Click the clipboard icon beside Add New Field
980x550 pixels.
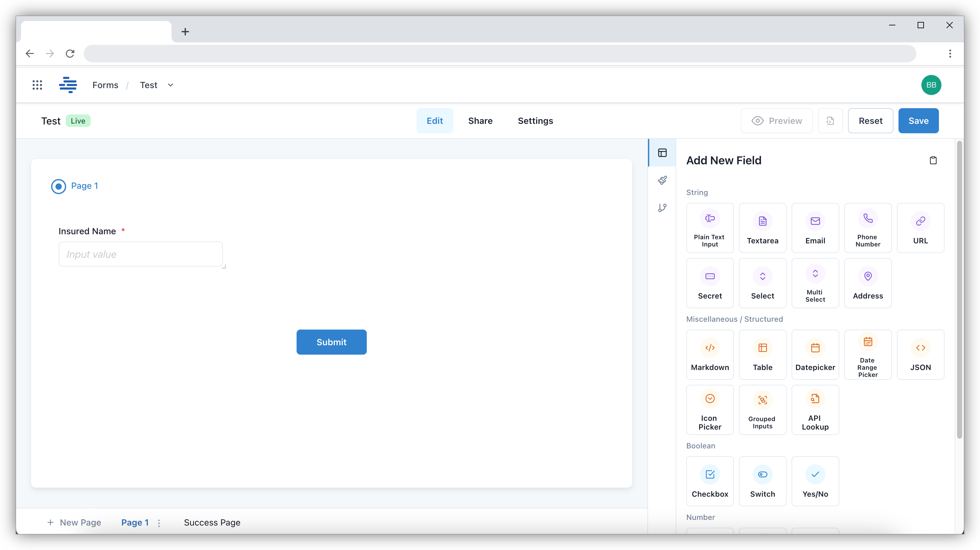933,160
